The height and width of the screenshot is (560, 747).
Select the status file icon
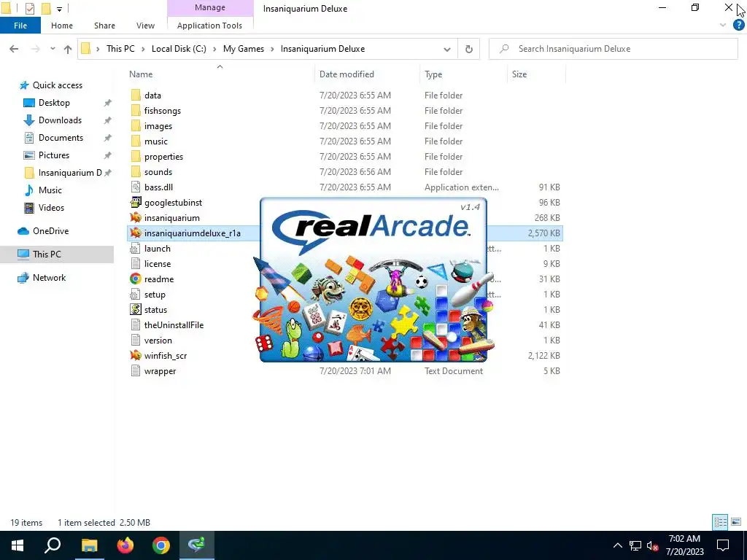click(136, 309)
